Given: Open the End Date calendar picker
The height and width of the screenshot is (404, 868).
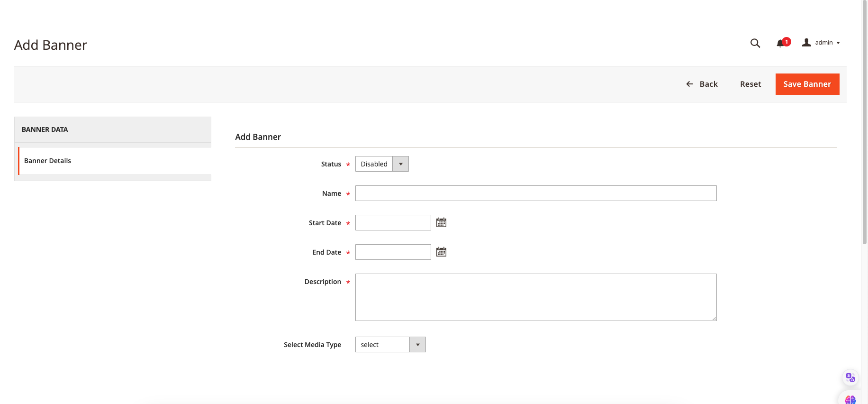Looking at the screenshot, I should (441, 252).
